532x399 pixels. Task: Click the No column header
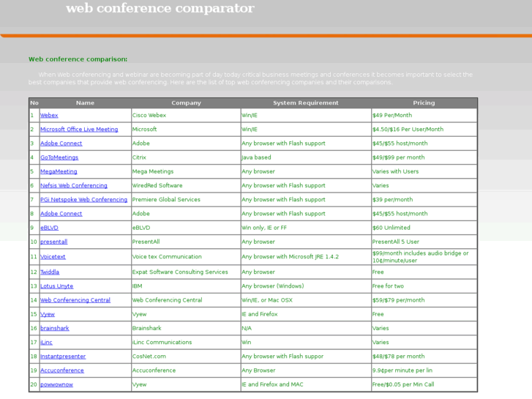(x=34, y=103)
